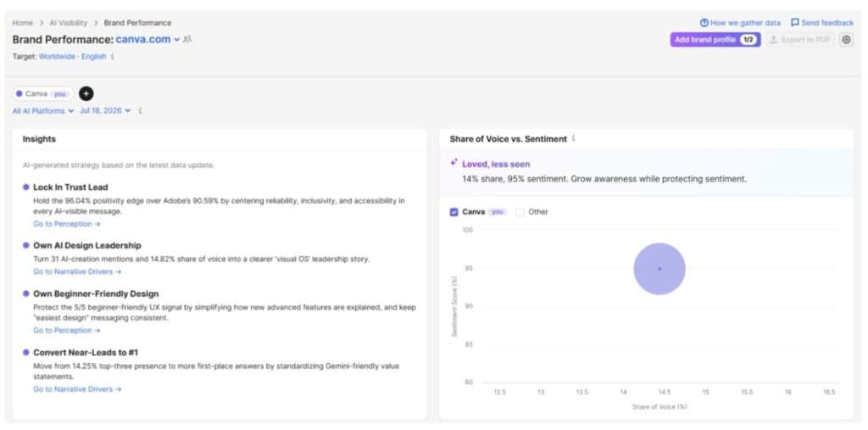Click the Canva you brand chip
The image size is (868, 430).
42,93
